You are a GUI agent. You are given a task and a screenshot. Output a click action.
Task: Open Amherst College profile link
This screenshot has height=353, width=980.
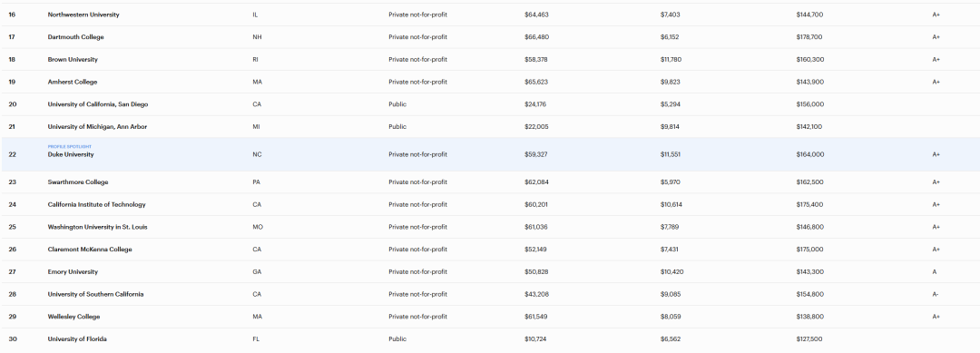(x=73, y=82)
